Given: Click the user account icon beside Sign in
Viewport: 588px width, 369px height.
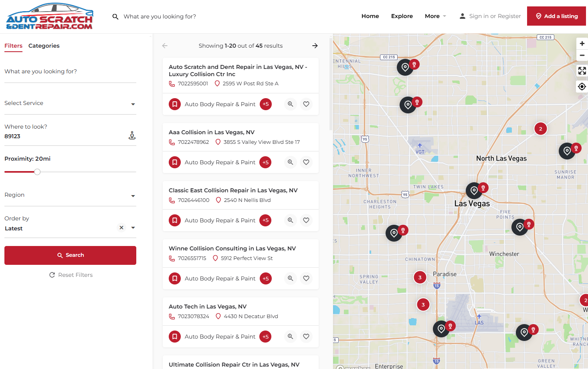Looking at the screenshot, I should 463,16.
